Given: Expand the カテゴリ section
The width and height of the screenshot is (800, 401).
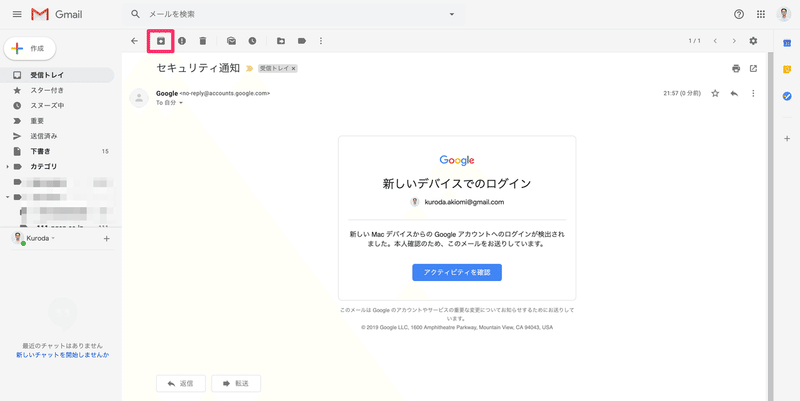Looking at the screenshot, I should 7,167.
